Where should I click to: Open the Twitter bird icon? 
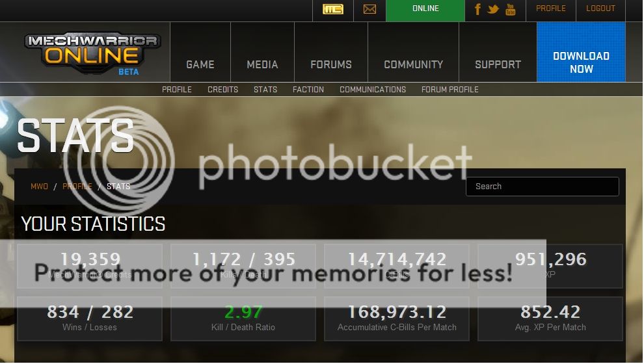[x=493, y=9]
